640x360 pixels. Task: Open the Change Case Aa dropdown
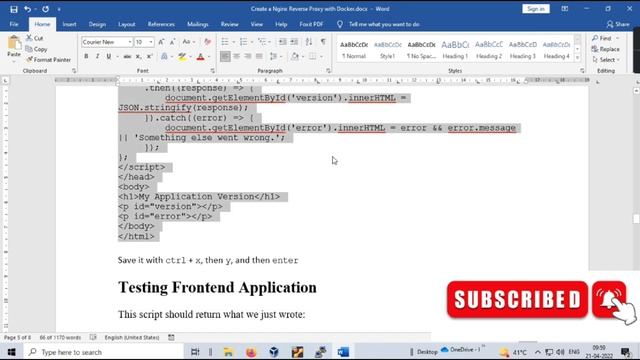click(x=189, y=42)
